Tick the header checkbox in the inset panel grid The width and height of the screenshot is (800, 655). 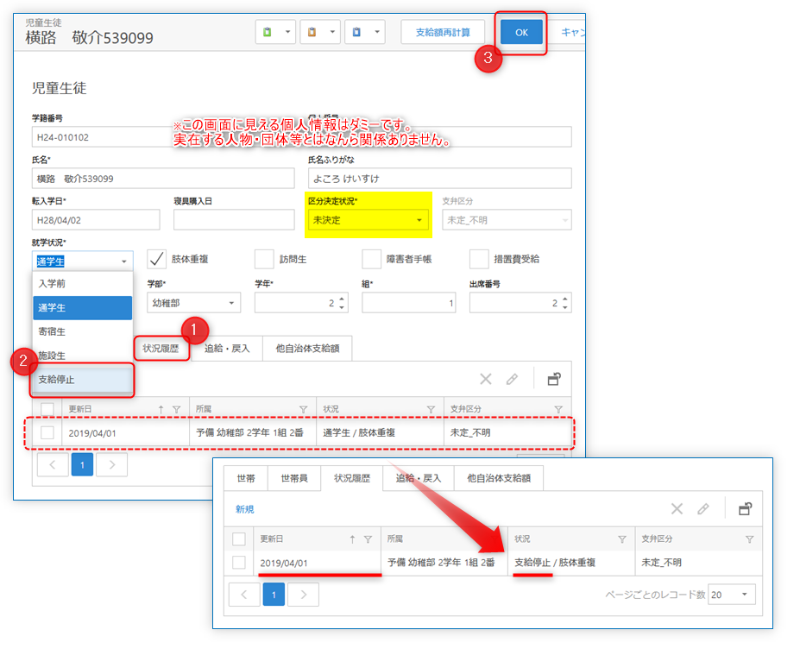point(239,539)
